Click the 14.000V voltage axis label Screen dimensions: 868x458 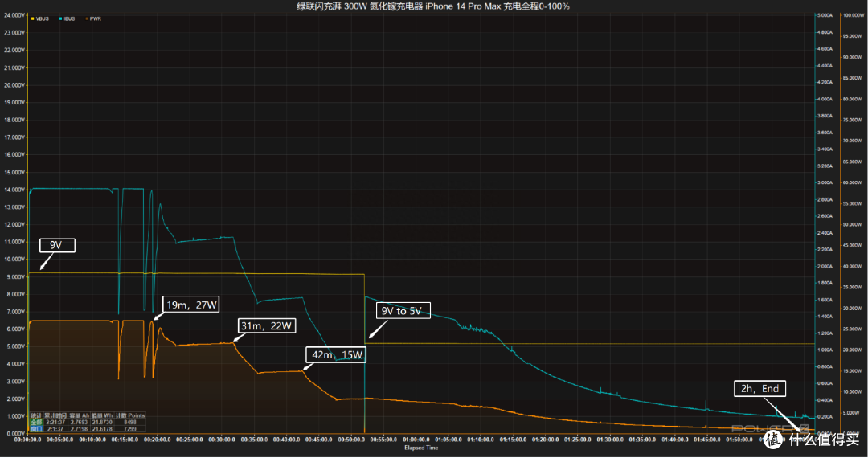(14, 190)
